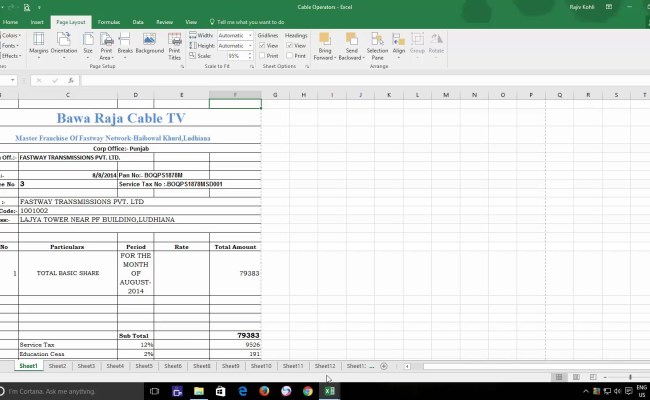Screen dimensions: 650x400
Task: Click Cortana search box
Action: pyautogui.click(x=71, y=391)
